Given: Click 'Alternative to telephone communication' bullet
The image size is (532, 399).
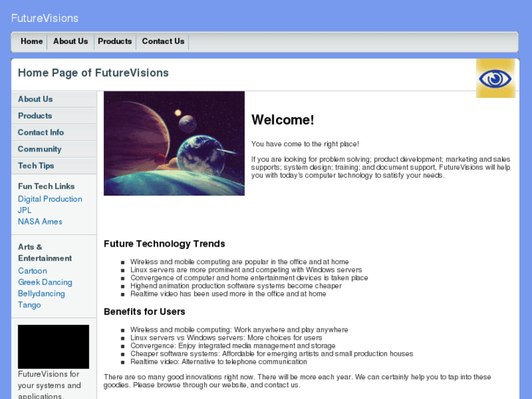Looking at the screenshot, I should (x=219, y=362).
